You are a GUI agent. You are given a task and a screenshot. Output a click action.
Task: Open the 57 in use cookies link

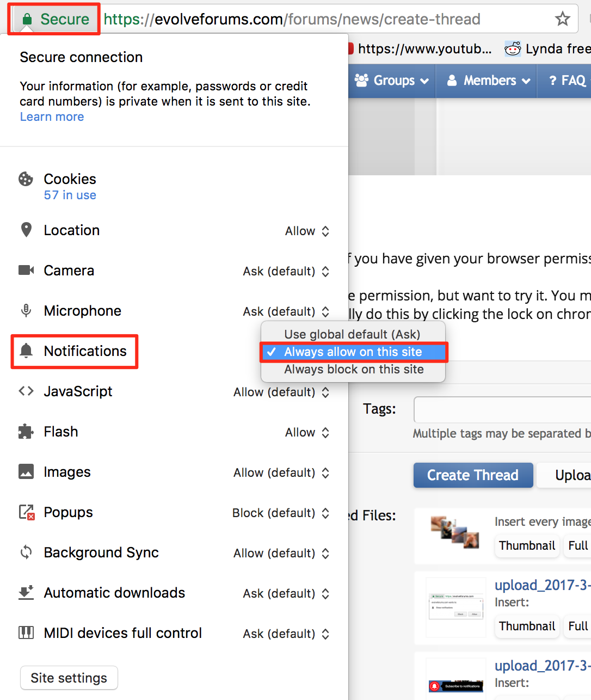tap(70, 195)
